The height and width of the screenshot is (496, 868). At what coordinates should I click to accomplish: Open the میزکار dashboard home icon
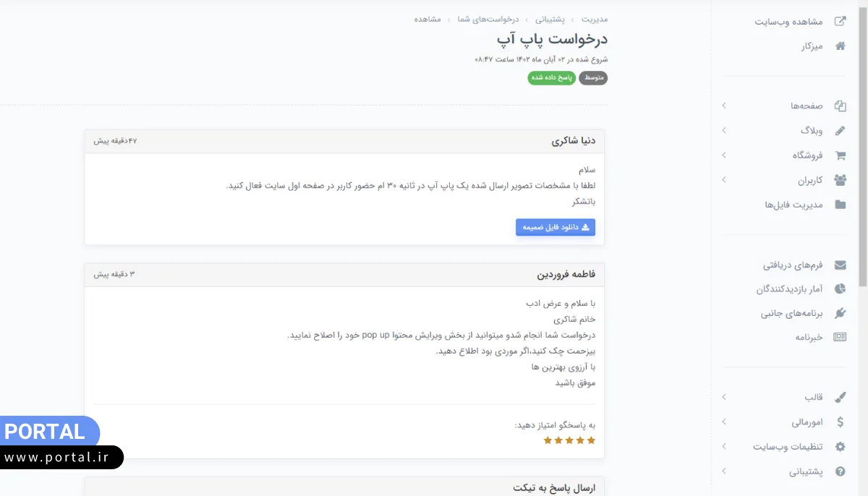(838, 45)
